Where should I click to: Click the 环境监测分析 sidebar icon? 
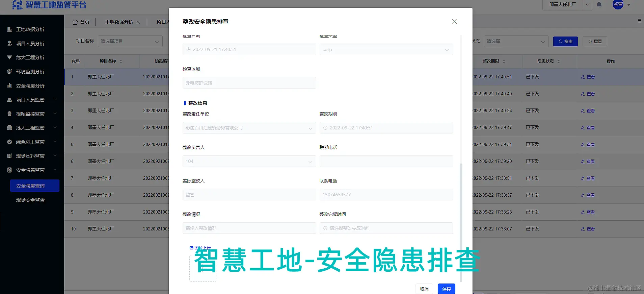tap(9, 72)
